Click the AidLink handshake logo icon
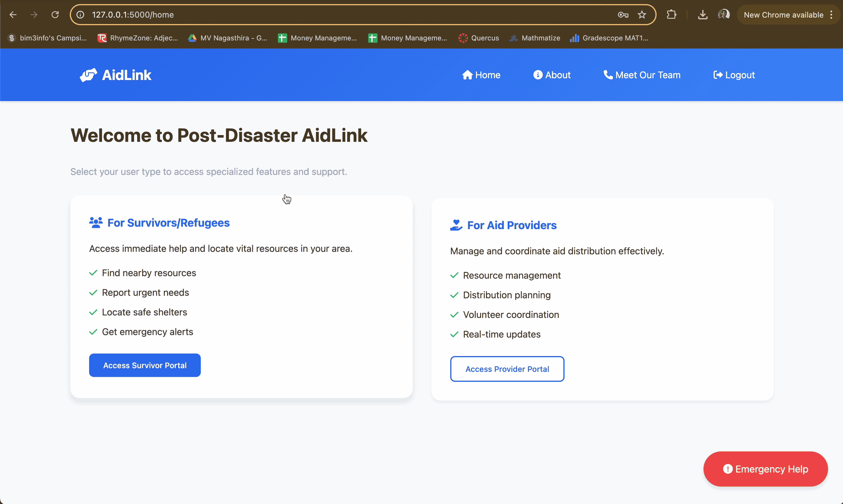843x504 pixels. point(88,75)
